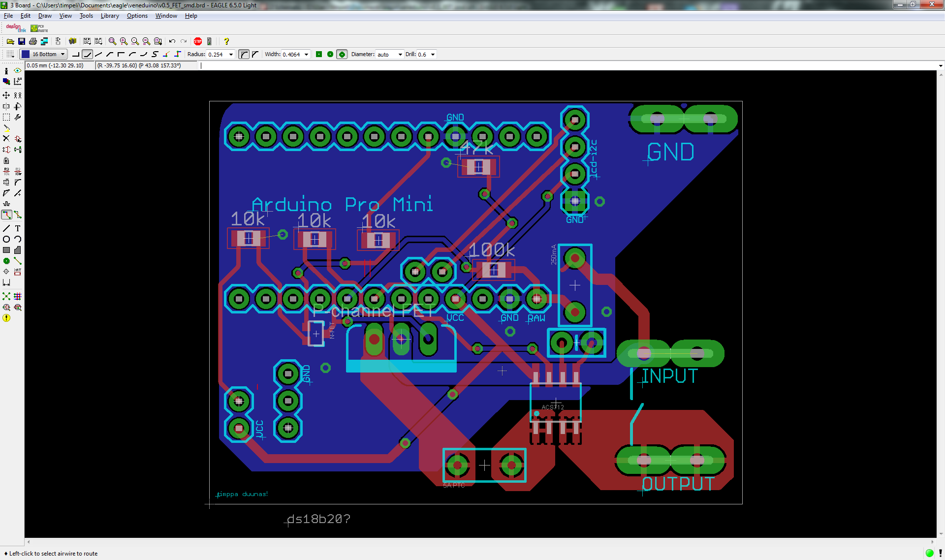This screenshot has height=560, width=945.
Task: Select the Text tool
Action: point(18,228)
